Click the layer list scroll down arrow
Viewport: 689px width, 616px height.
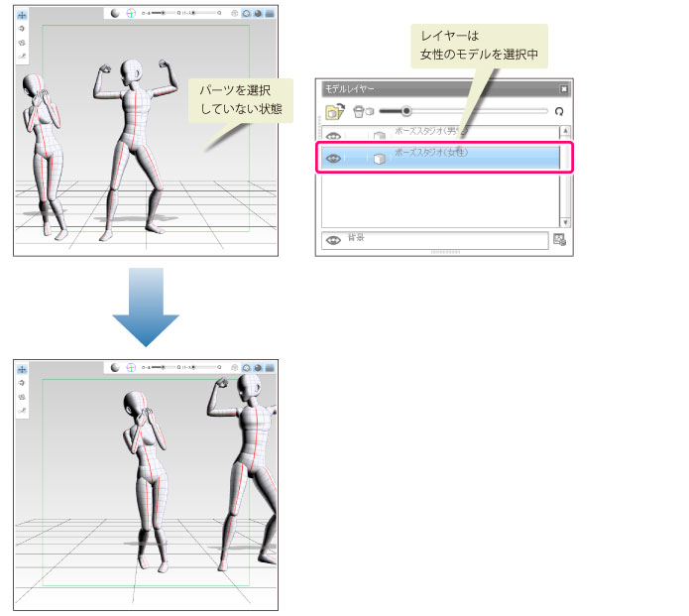[565, 222]
